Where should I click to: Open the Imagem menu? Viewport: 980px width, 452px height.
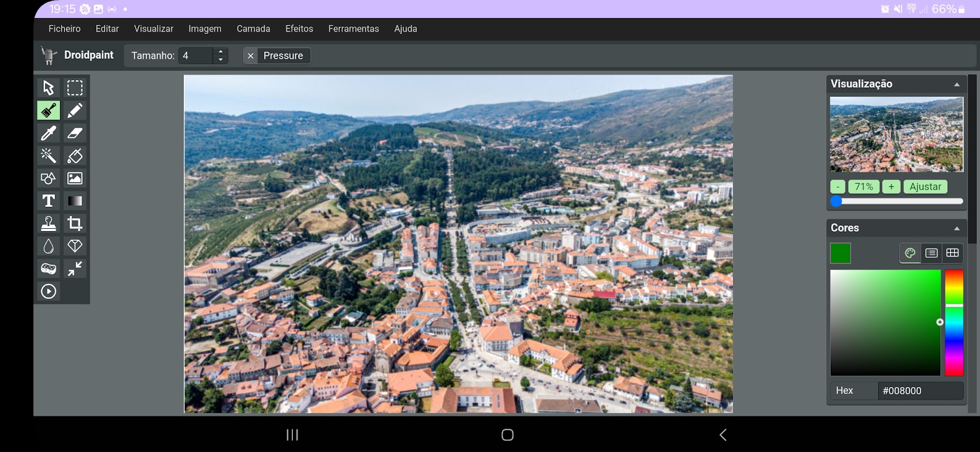(x=205, y=29)
